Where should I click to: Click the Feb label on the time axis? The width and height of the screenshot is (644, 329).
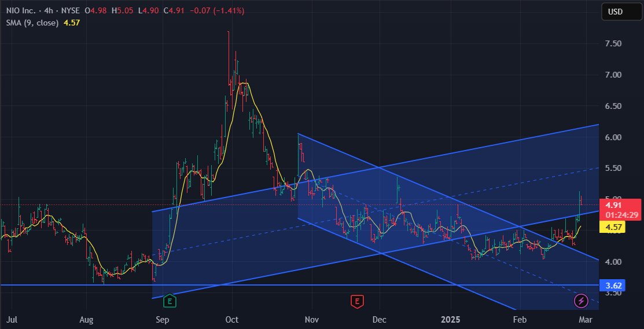click(x=520, y=319)
